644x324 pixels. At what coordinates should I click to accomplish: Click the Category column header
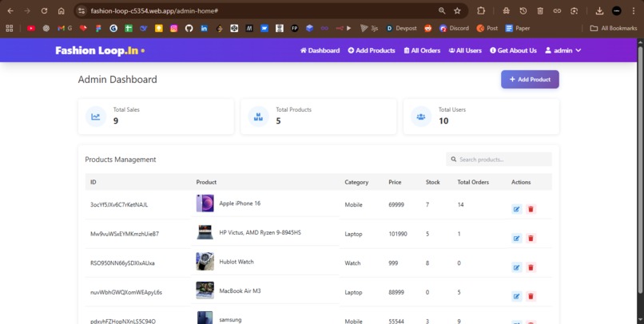356,182
